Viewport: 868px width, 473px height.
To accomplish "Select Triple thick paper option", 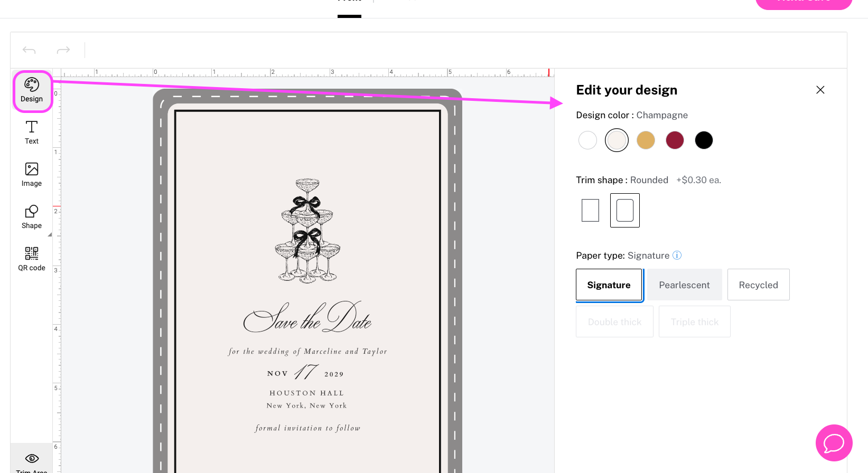I will tap(695, 321).
